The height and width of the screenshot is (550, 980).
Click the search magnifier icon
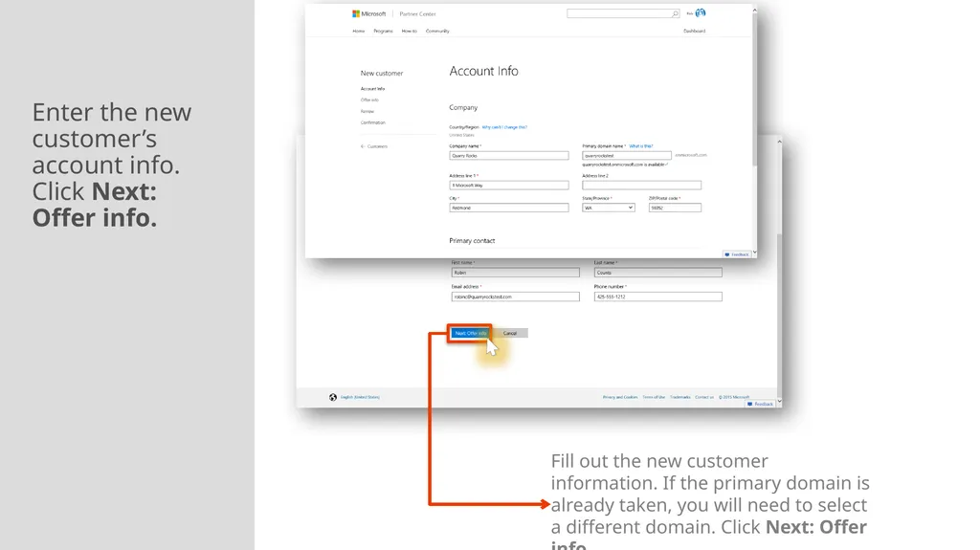(x=675, y=13)
